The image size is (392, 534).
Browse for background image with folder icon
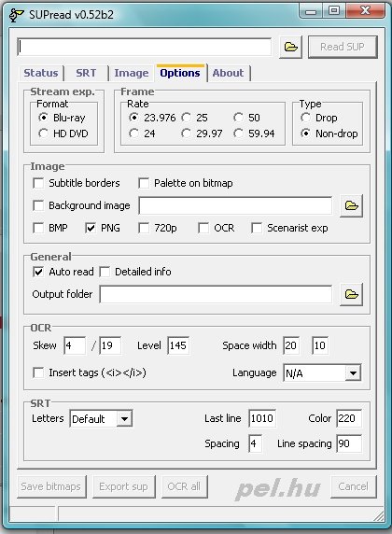352,205
